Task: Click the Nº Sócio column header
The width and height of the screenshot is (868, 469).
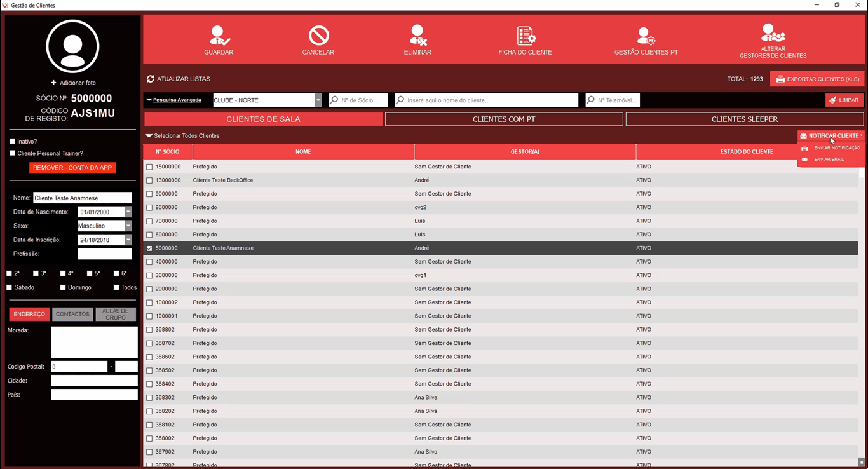Action: click(x=168, y=152)
